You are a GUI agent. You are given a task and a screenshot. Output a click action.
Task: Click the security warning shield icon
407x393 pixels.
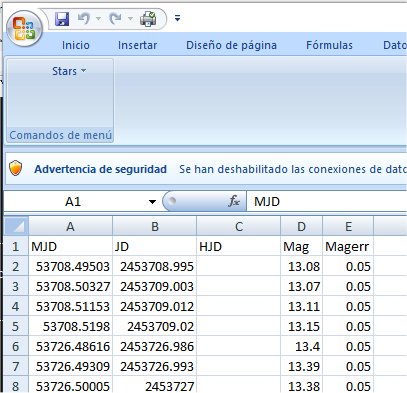point(15,168)
